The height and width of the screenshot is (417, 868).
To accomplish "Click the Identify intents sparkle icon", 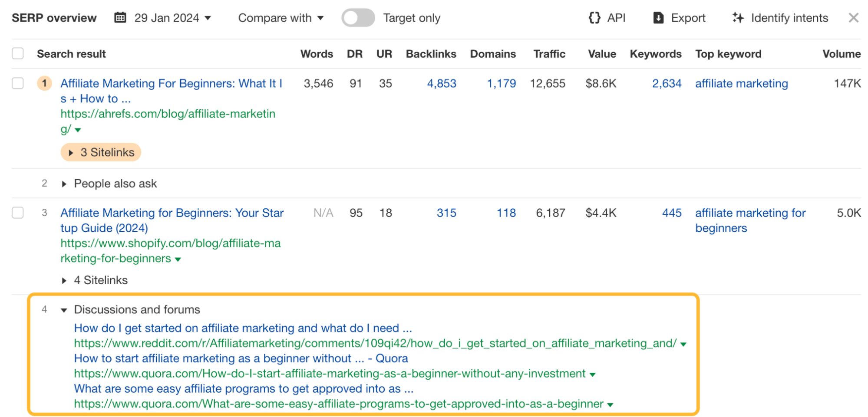I will 738,18.
